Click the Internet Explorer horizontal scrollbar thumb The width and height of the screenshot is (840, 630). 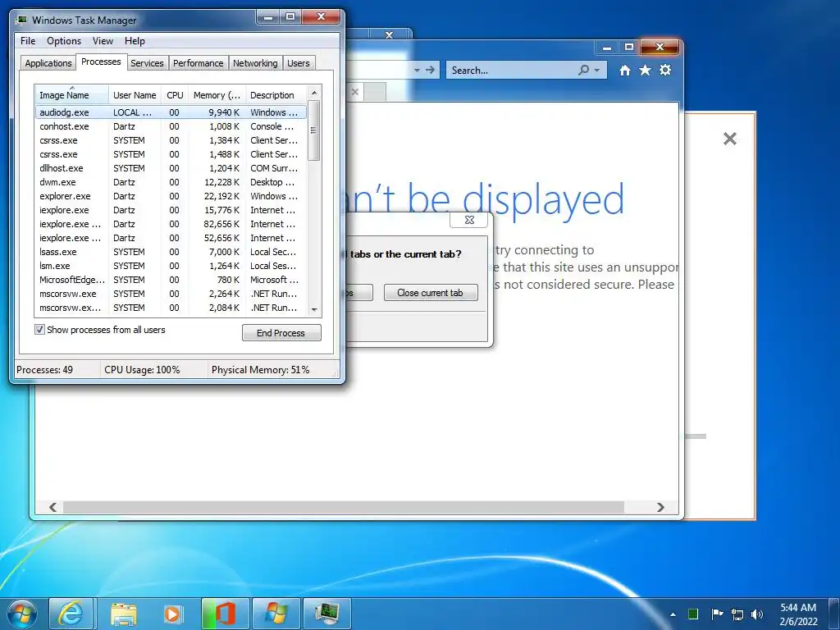(x=344, y=507)
